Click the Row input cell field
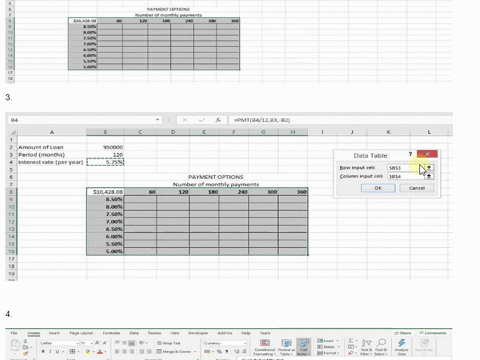The height and width of the screenshot is (360, 480). pyautogui.click(x=406, y=168)
